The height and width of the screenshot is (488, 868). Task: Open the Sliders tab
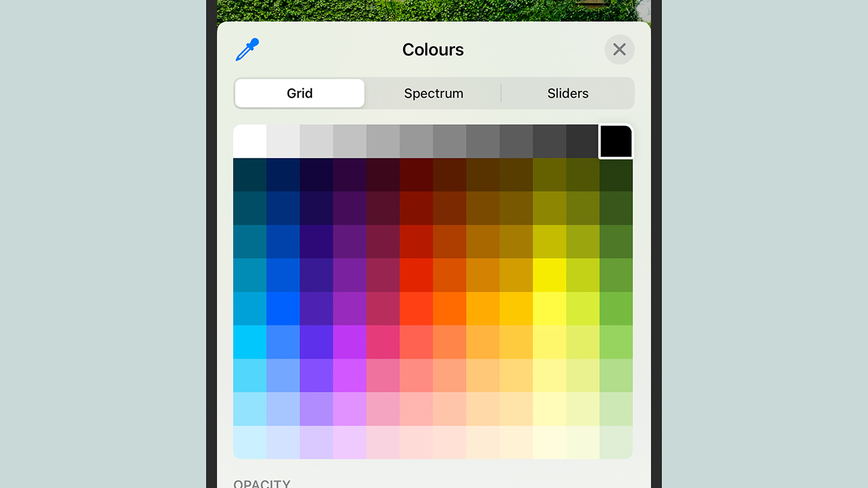pos(568,93)
